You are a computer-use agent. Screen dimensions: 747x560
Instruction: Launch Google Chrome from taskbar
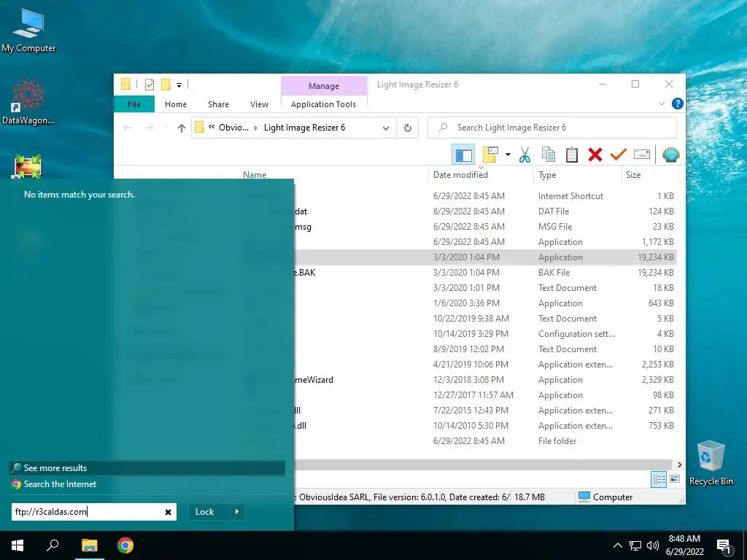click(125, 545)
